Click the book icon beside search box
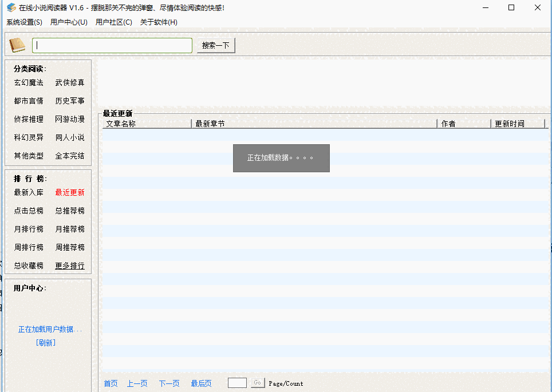Image resolution: width=552 pixels, height=392 pixels. (17, 45)
